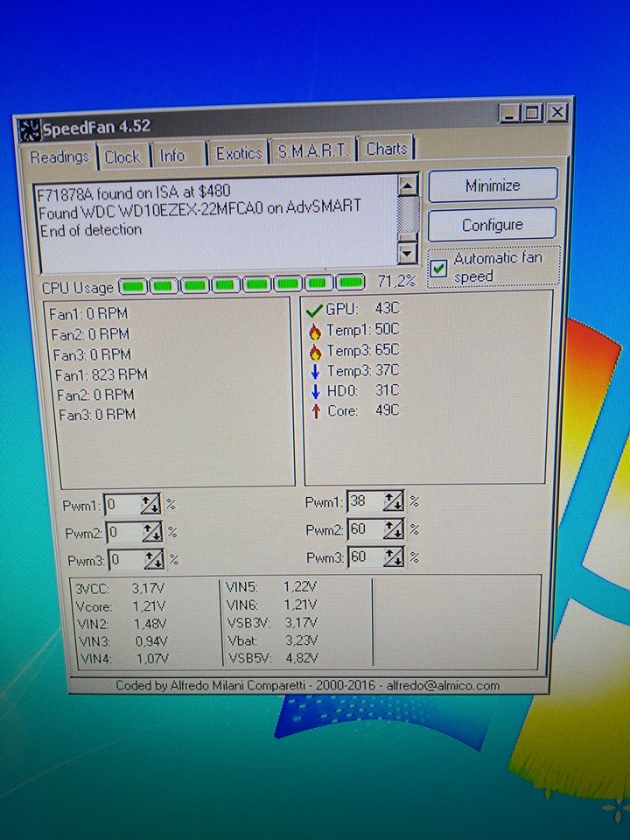Click the log box scroll up arrow
This screenshot has height=840, width=630.
pos(409,185)
